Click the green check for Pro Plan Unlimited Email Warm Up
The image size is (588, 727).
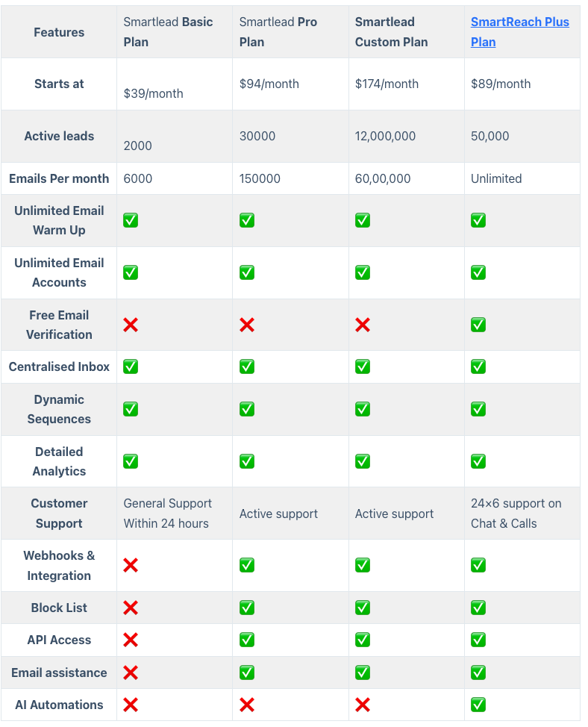click(247, 220)
